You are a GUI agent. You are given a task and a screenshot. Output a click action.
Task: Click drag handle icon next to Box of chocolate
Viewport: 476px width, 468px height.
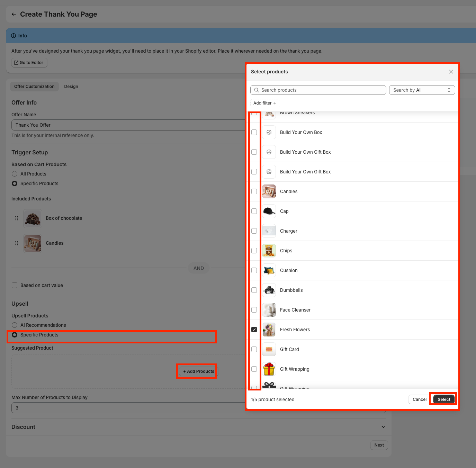pos(17,218)
